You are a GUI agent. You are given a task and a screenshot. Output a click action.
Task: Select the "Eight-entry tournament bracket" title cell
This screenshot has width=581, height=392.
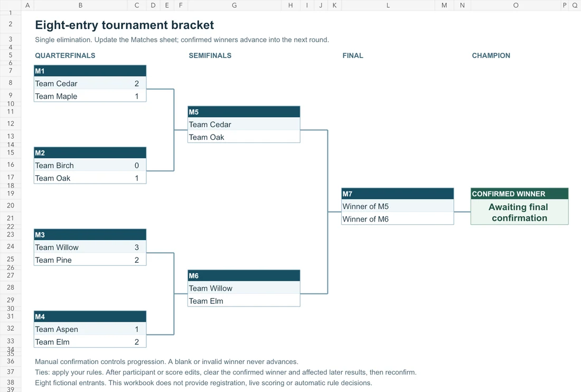pos(125,25)
